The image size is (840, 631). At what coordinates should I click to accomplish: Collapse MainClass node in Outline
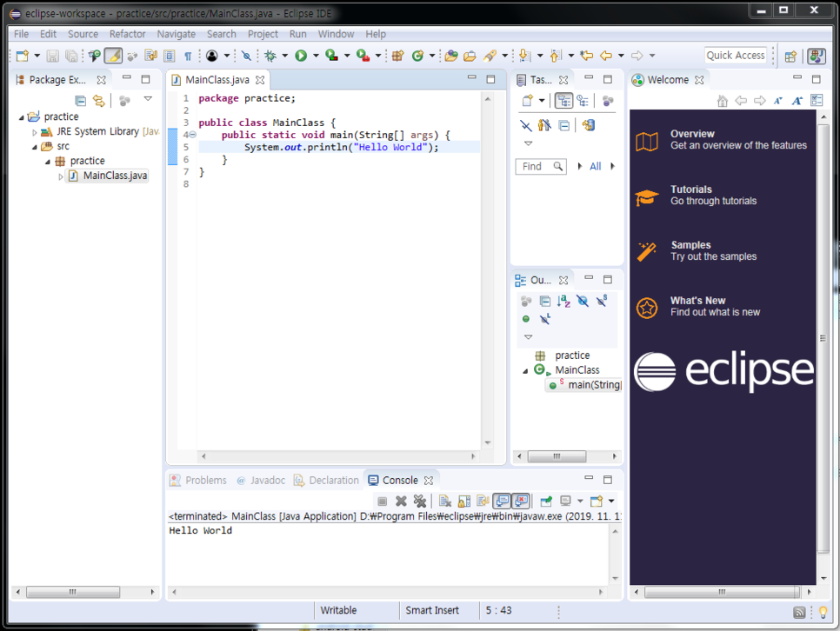pyautogui.click(x=525, y=370)
